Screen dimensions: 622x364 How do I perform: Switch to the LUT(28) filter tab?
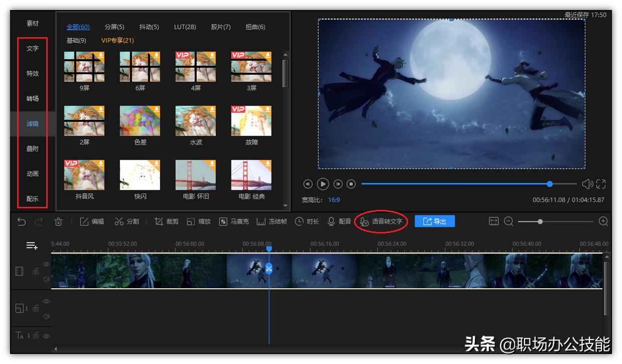coord(185,27)
